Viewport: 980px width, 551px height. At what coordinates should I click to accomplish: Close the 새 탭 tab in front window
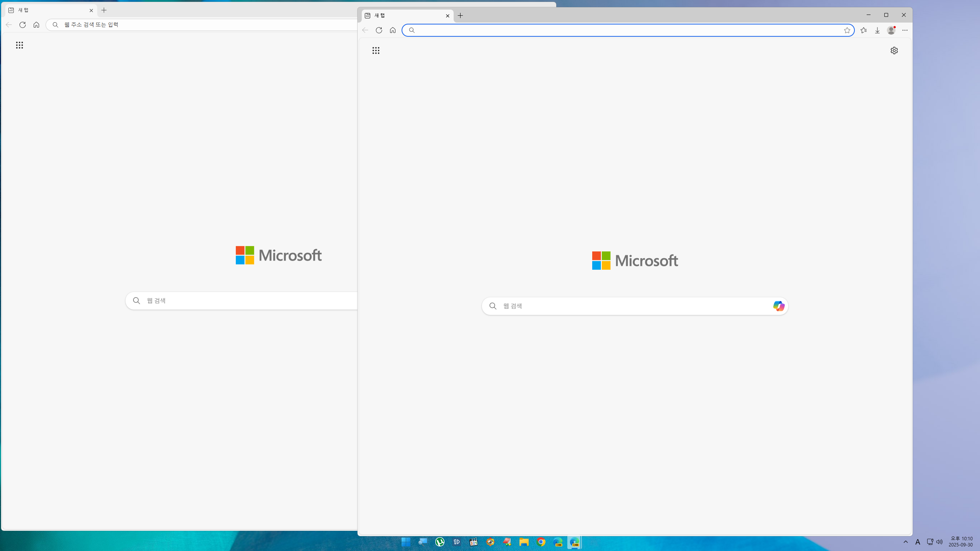pyautogui.click(x=448, y=16)
